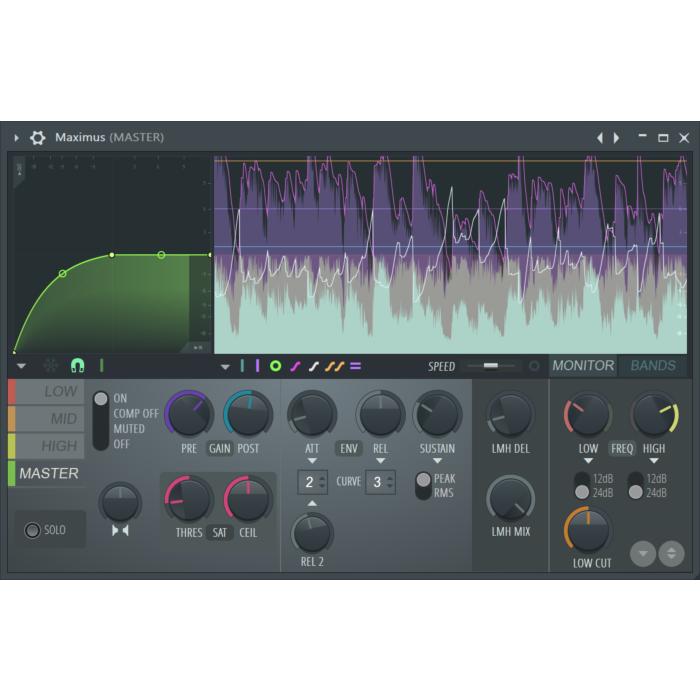Image resolution: width=700 pixels, height=700 pixels.
Task: Click the POST gain knob
Action: click(x=248, y=414)
